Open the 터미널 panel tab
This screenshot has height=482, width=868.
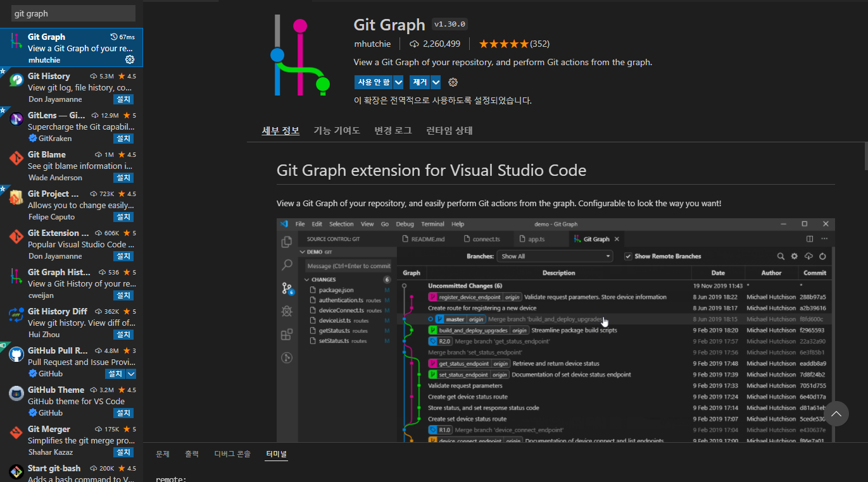click(276, 454)
